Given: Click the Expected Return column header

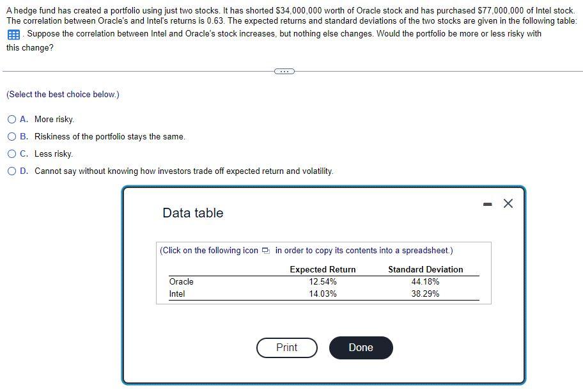Looking at the screenshot, I should 322,269.
